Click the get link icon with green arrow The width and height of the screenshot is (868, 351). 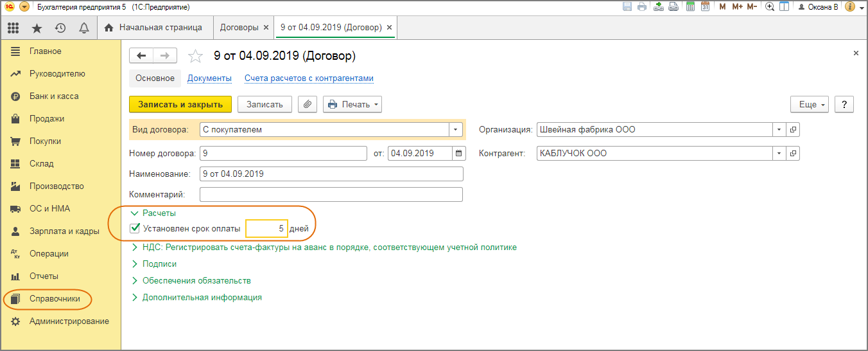tap(659, 6)
